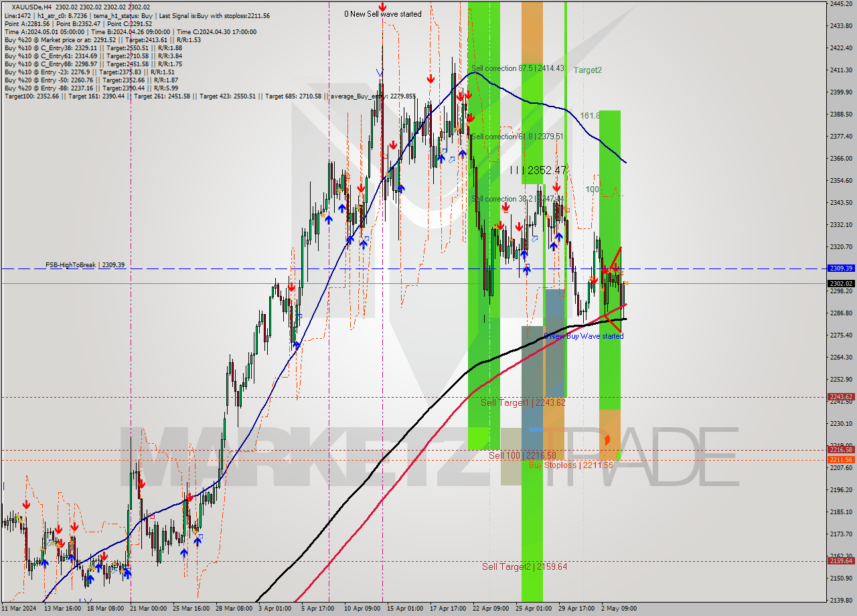Click the 'Time A:2024.05.01 05:00:00' line
This screenshot has width=857, height=616.
click(x=130, y=31)
